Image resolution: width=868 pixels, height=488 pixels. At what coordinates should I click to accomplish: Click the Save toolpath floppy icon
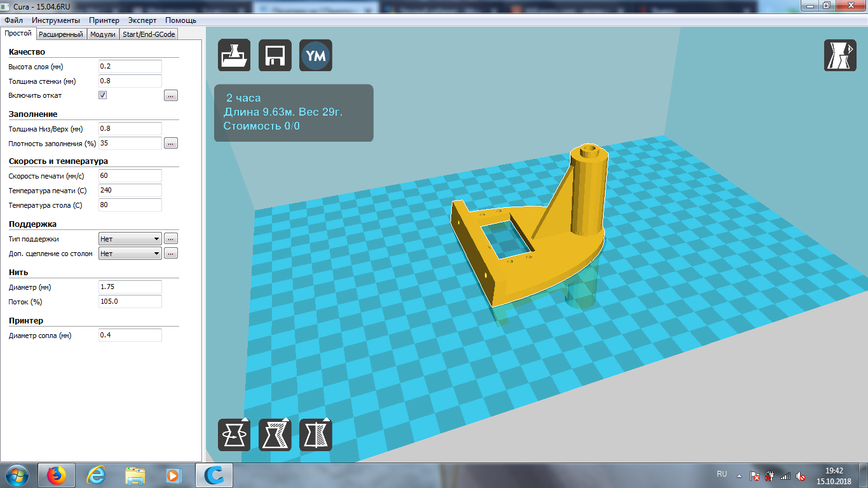pos(275,55)
